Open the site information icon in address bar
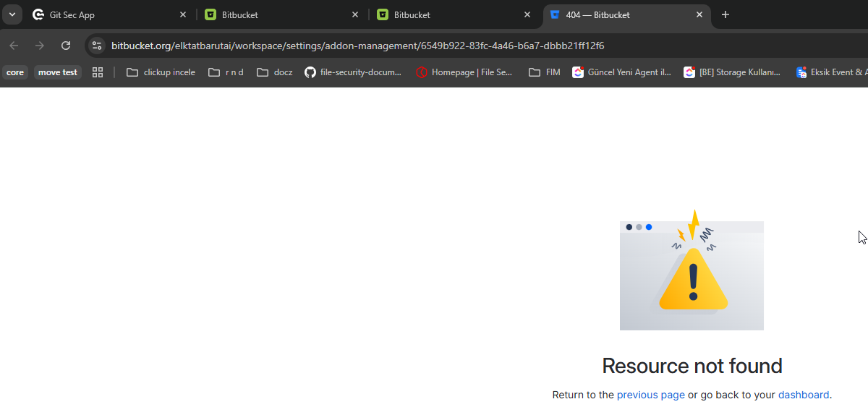Screen dimensions: 868x420 pyautogui.click(x=97, y=46)
